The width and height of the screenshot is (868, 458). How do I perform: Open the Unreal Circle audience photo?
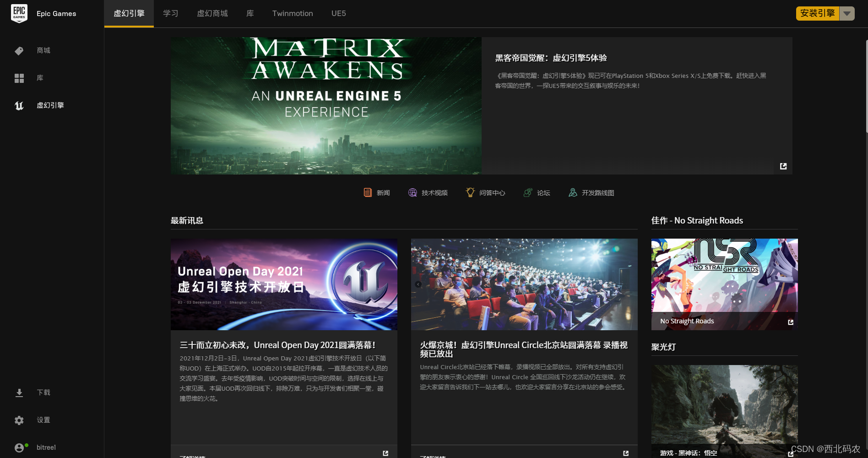tap(524, 284)
